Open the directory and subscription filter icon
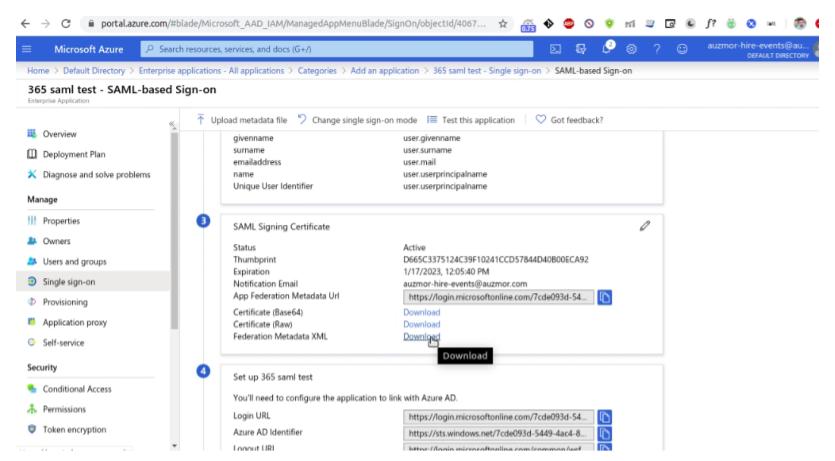 pos(581,49)
